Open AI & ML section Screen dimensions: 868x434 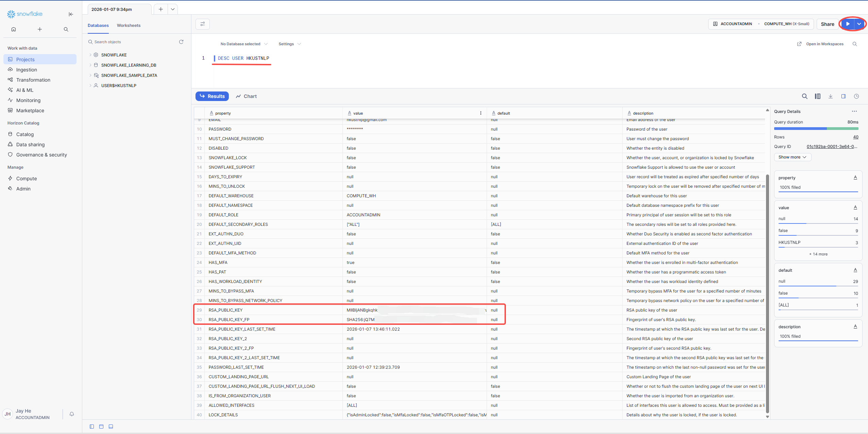pyautogui.click(x=40, y=90)
